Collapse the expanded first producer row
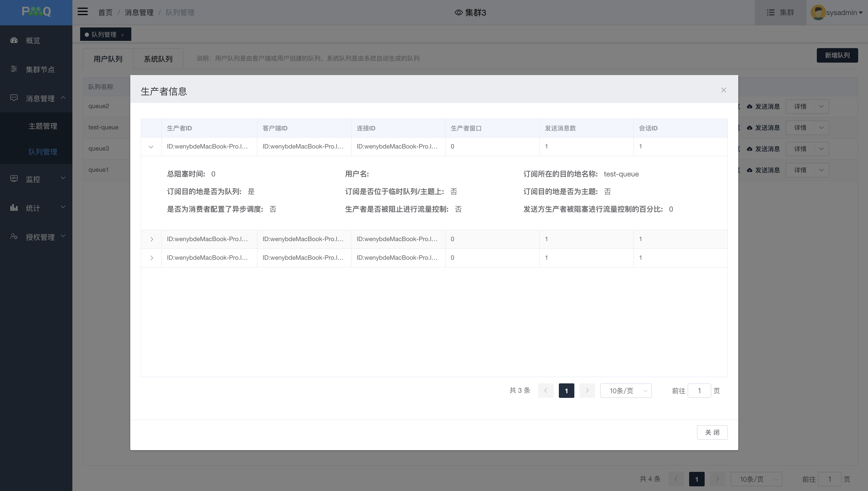This screenshot has width=868, height=491. coord(151,147)
